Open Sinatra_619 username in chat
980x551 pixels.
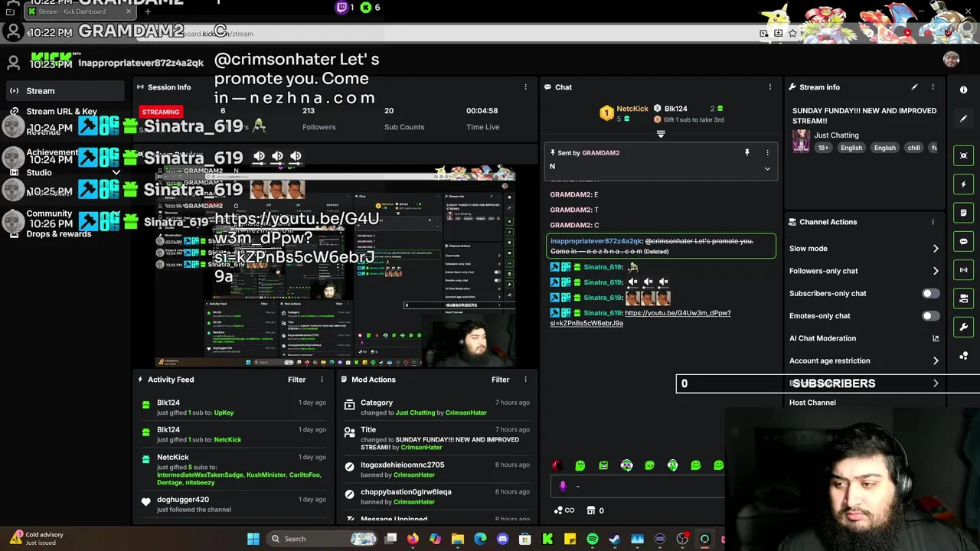pos(603,267)
